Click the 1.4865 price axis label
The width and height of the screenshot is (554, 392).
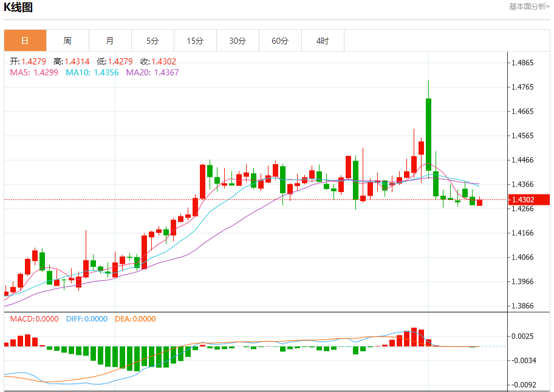pos(522,63)
